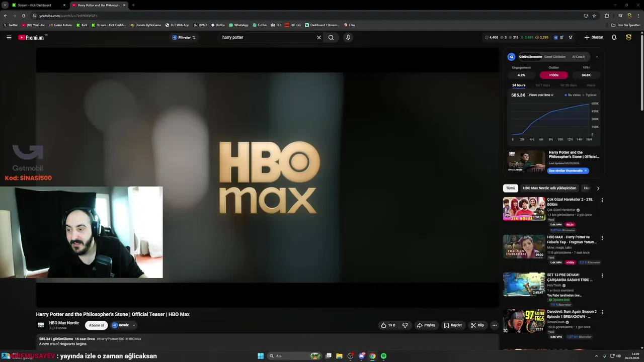
Task: Select the Tümü filter chip
Action: click(511, 188)
